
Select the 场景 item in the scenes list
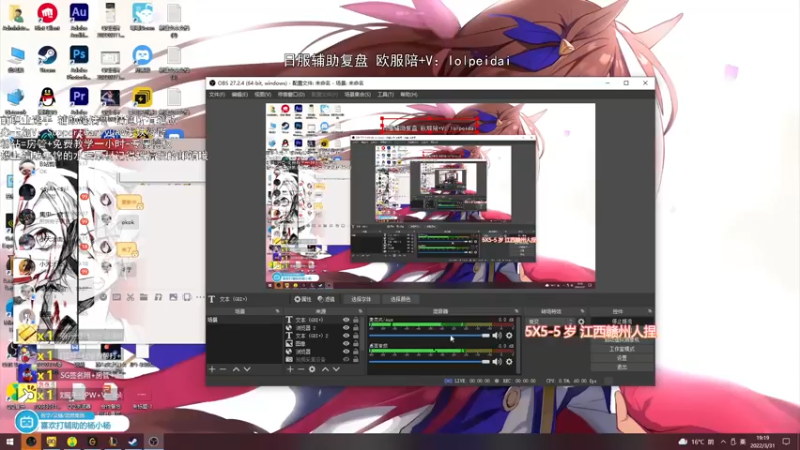pos(244,320)
